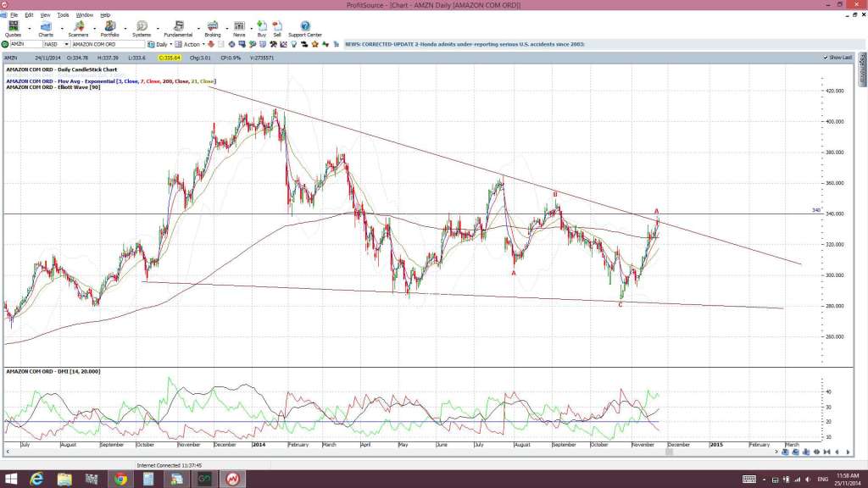This screenshot has height=488, width=868.
Task: Open the View menu
Action: point(46,15)
